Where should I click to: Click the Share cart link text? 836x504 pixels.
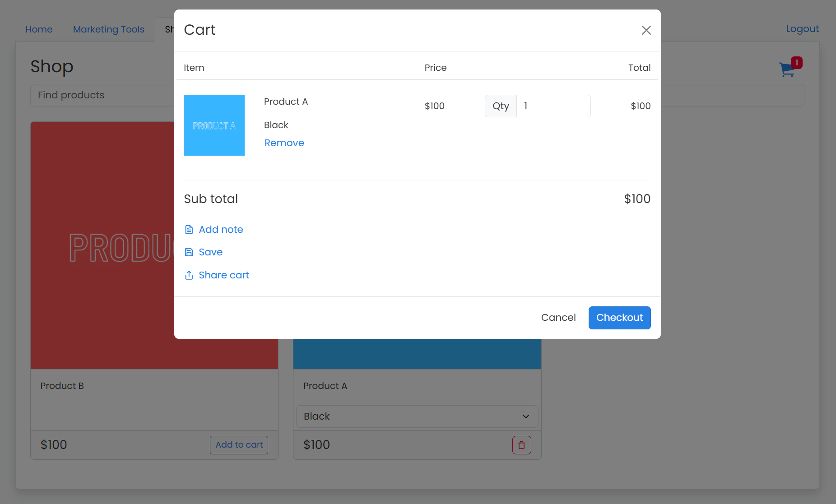224,275
